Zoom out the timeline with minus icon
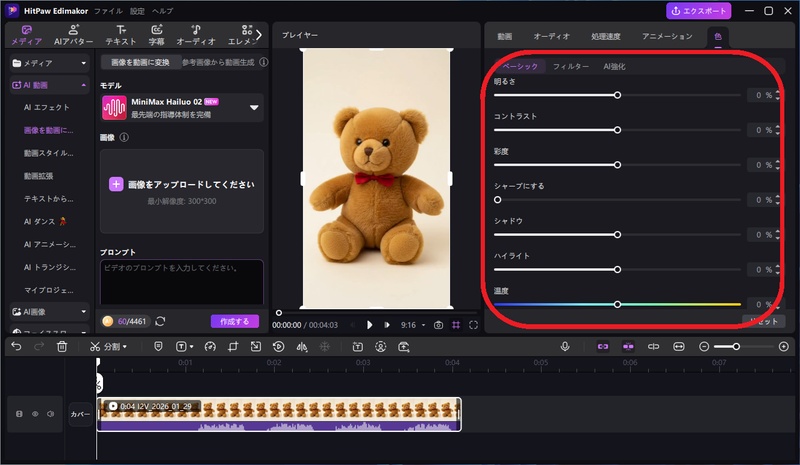Viewport: 800px width, 465px height. point(704,347)
